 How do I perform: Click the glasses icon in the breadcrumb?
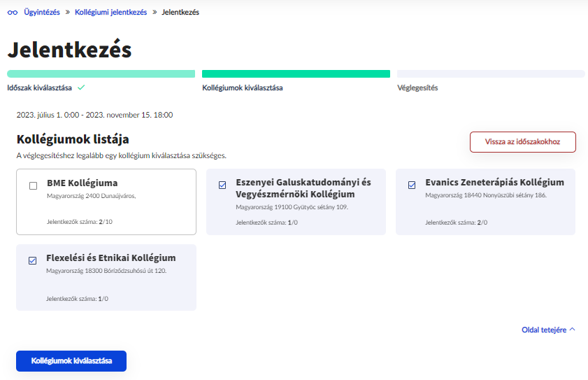12,13
